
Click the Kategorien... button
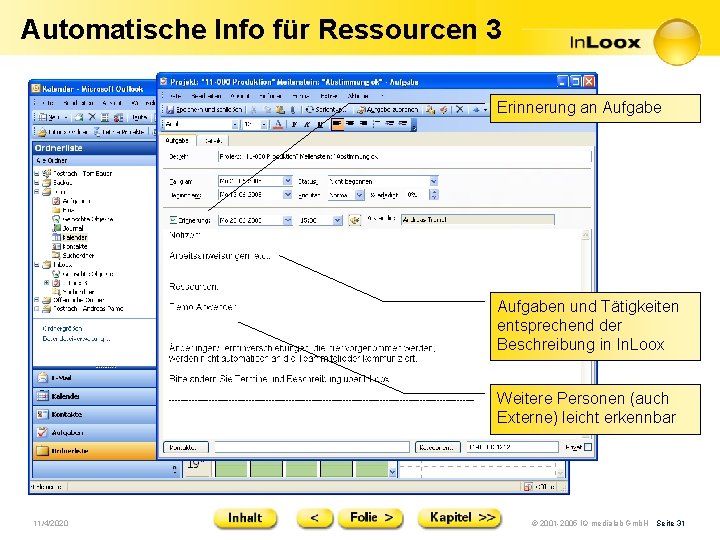(x=438, y=447)
